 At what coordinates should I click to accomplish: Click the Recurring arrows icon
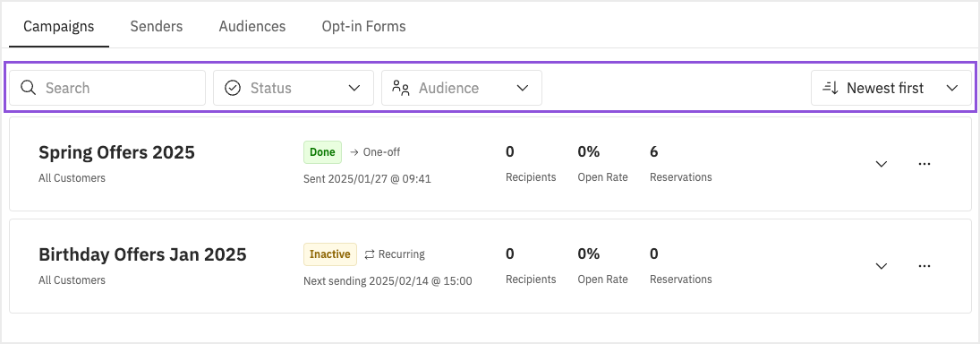[370, 254]
